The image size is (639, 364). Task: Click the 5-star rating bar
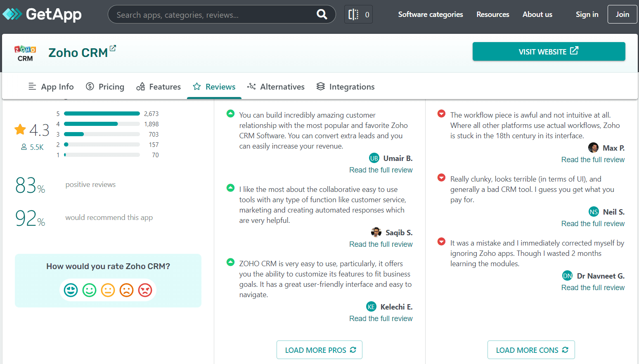[x=102, y=113]
